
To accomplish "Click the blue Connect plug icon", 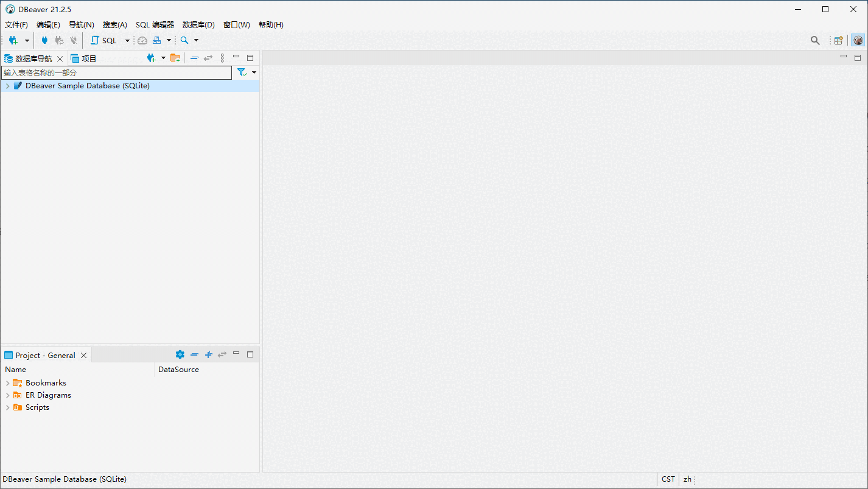I will coord(44,40).
